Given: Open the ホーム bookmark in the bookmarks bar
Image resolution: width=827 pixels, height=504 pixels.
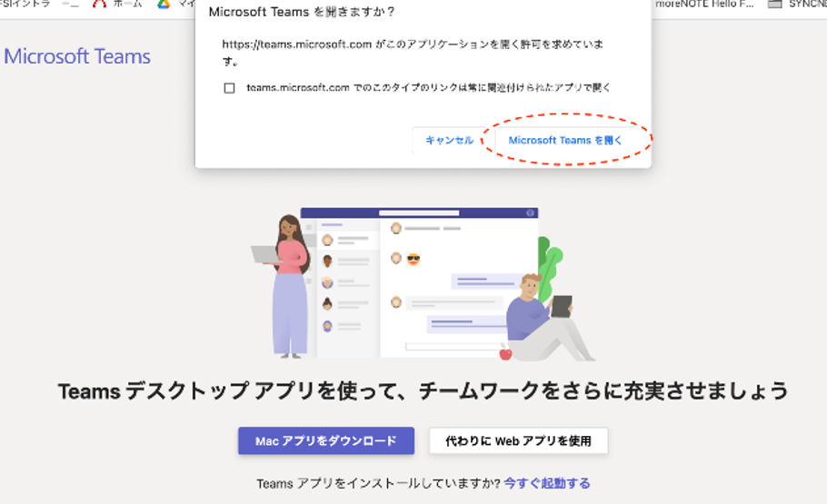Looking at the screenshot, I should pyautogui.click(x=117, y=5).
